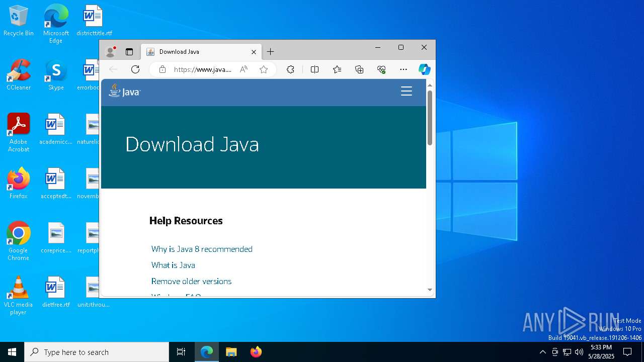
Task: Focus the java.com address bar
Action: click(x=203, y=69)
